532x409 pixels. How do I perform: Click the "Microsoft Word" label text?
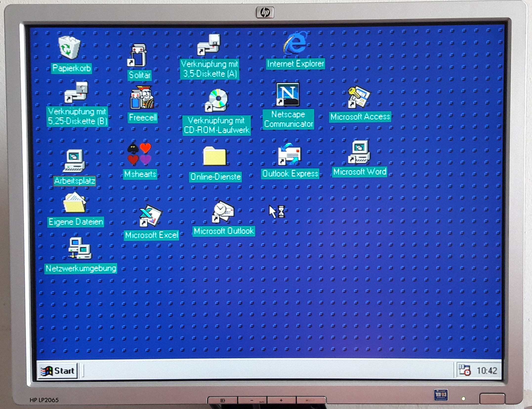click(x=360, y=172)
